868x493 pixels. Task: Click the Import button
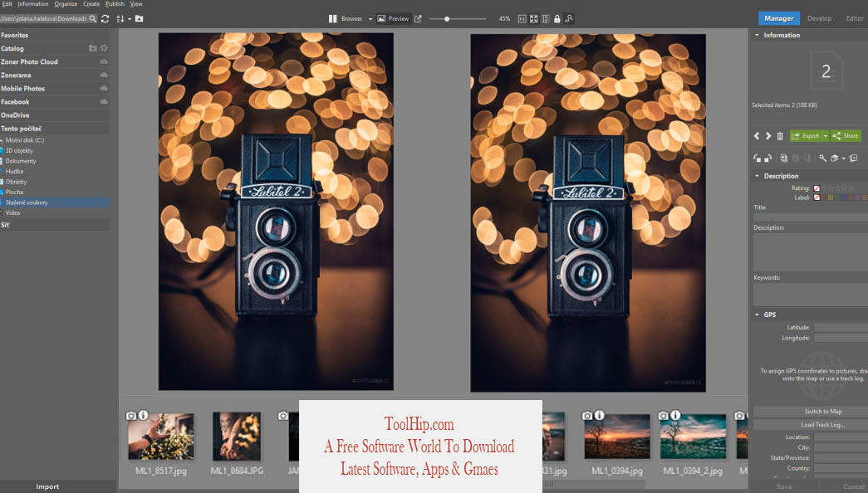coord(47,487)
